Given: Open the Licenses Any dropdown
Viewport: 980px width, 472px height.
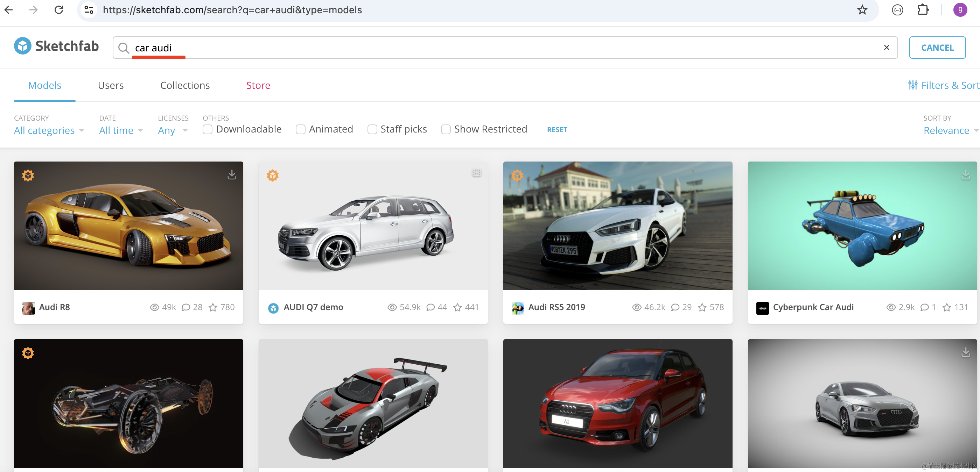Looking at the screenshot, I should point(173,130).
